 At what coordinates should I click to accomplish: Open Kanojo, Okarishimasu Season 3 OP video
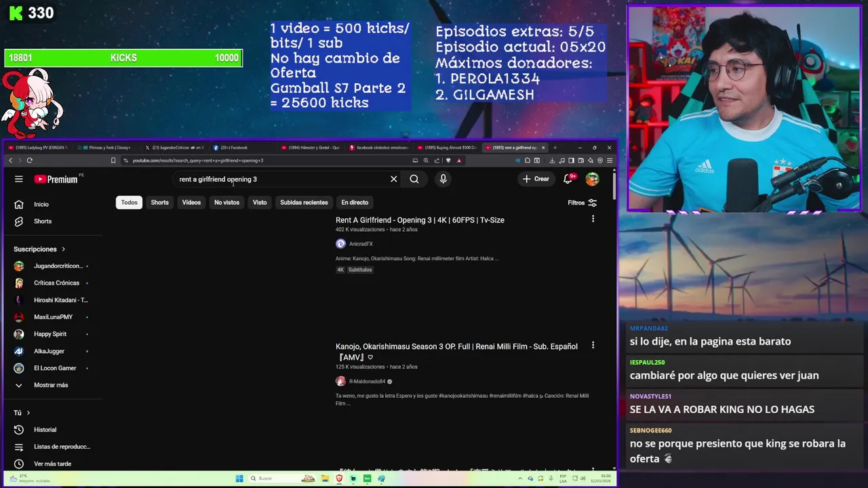click(456, 351)
